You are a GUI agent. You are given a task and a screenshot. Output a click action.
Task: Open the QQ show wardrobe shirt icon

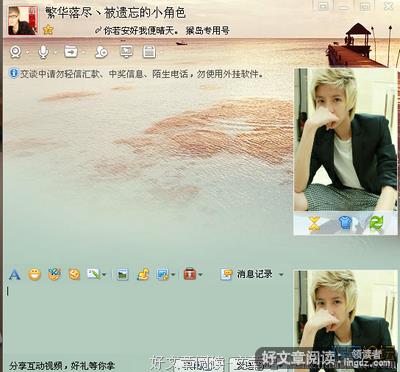pos(346,223)
